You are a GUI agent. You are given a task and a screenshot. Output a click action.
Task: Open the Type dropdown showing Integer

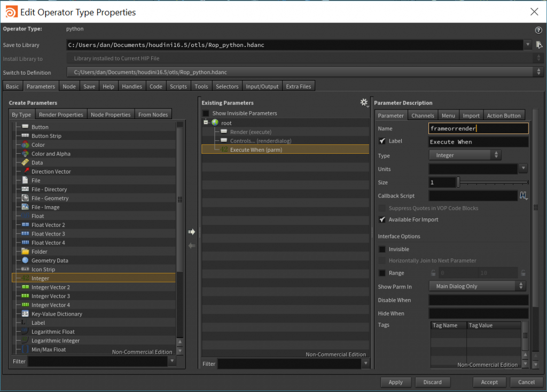tap(465, 155)
